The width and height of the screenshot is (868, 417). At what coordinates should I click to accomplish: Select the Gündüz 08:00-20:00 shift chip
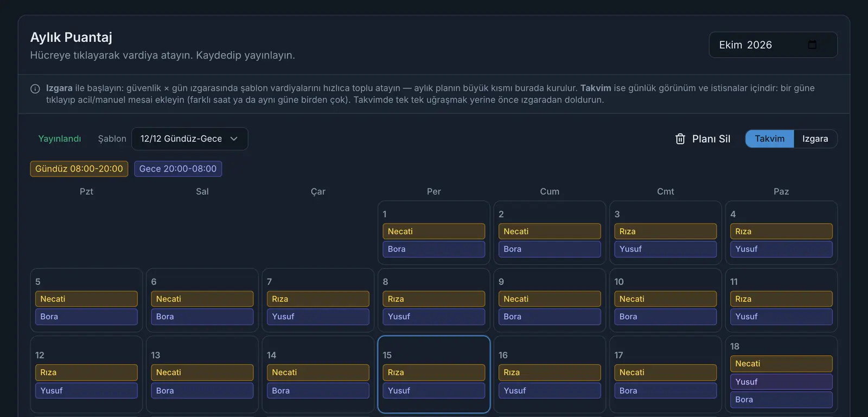pos(79,169)
